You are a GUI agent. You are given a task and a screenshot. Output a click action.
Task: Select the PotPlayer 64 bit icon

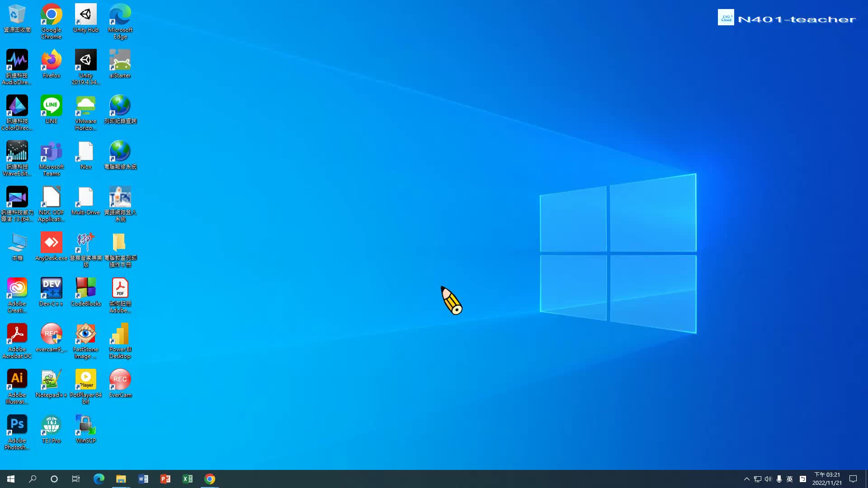click(x=86, y=387)
